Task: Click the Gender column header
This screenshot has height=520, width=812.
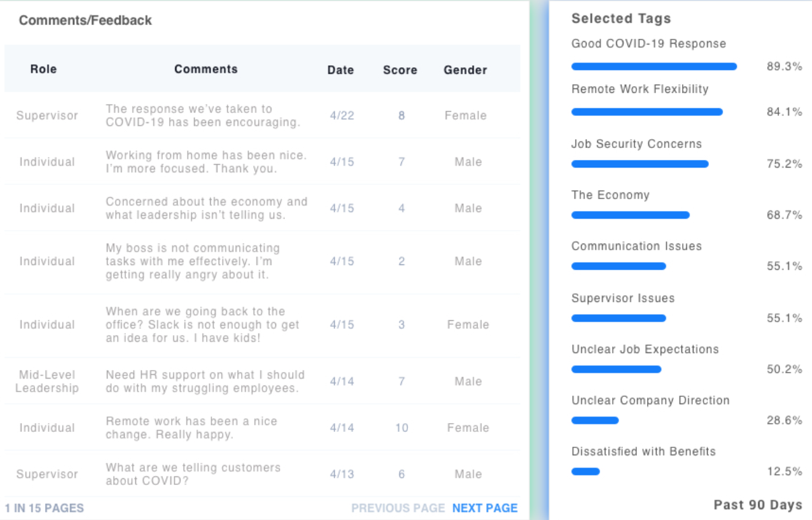Action: point(465,70)
